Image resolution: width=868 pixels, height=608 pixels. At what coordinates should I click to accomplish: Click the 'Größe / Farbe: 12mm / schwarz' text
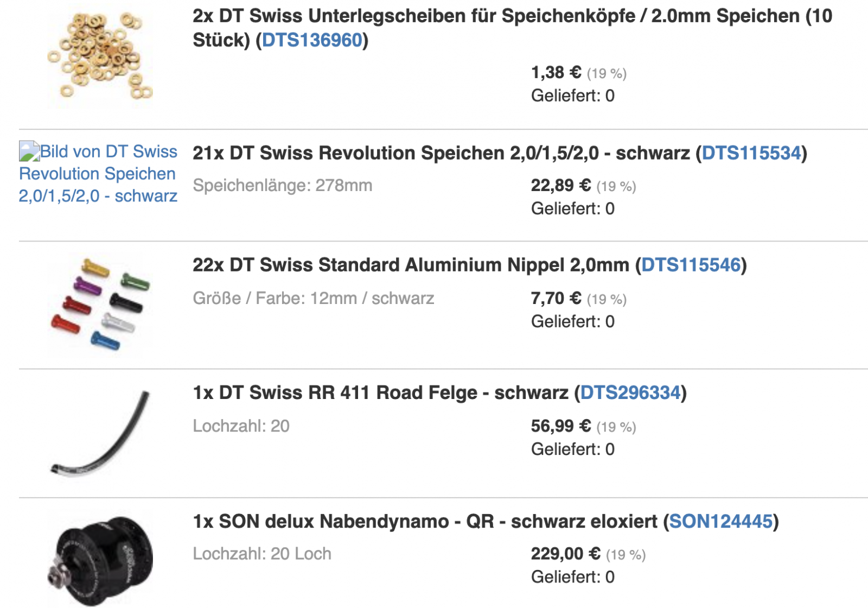pos(314,298)
